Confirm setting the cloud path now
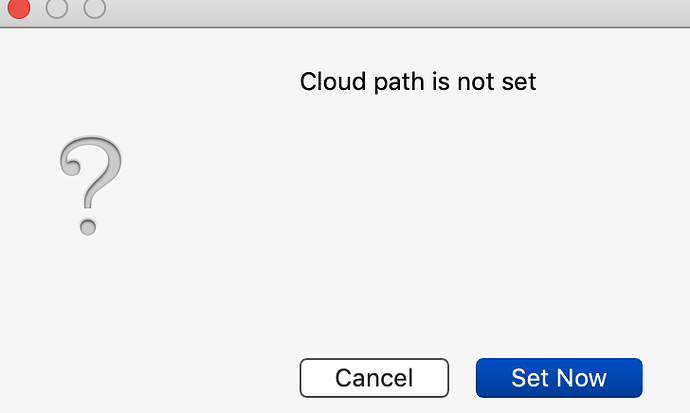This screenshot has height=413, width=690. click(559, 378)
